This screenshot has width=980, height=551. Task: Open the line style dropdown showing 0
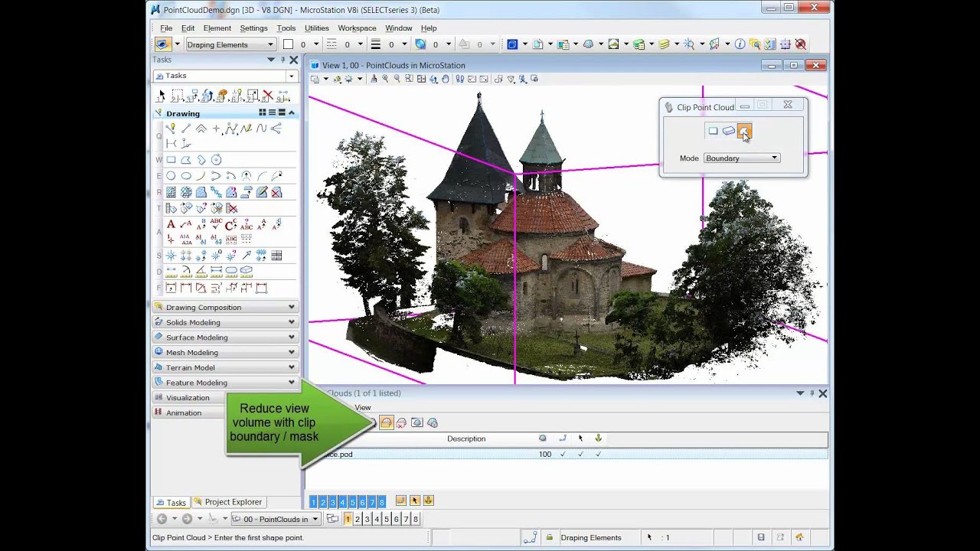(x=344, y=44)
